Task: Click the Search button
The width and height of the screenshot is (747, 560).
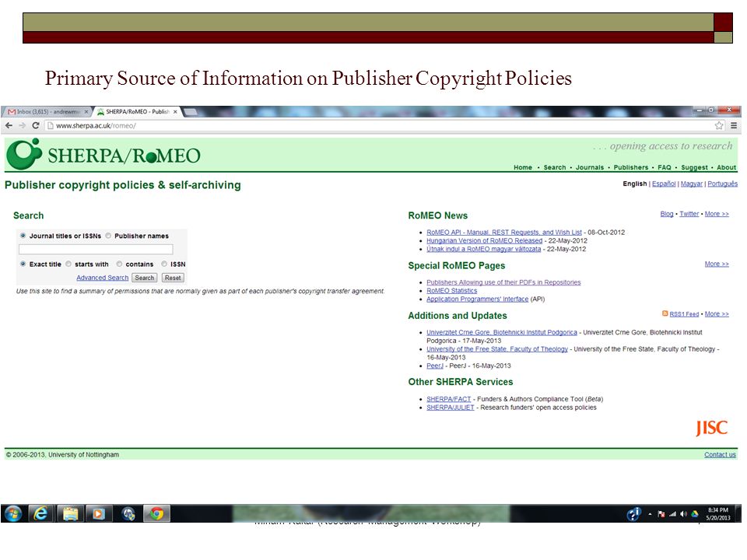Action: click(145, 278)
